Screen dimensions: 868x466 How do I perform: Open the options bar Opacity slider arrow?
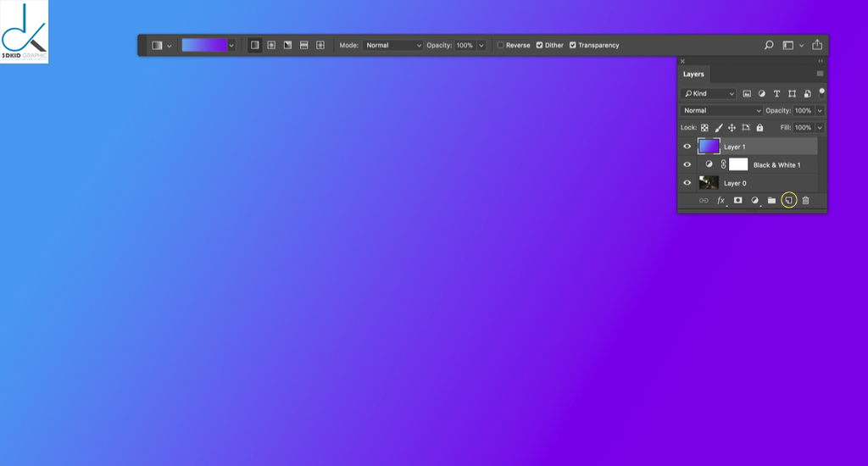click(481, 46)
